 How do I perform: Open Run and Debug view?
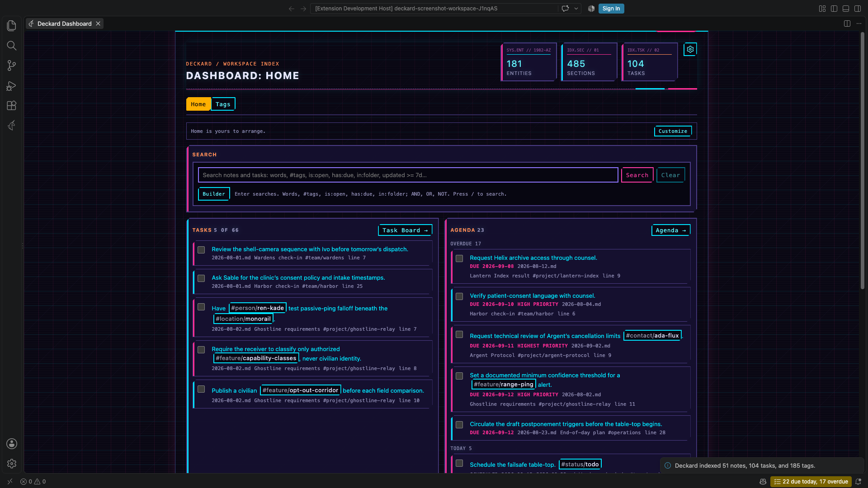click(x=12, y=86)
